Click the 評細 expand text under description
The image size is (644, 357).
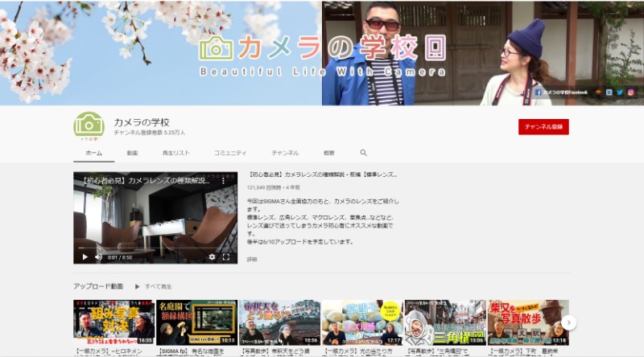[252, 260]
